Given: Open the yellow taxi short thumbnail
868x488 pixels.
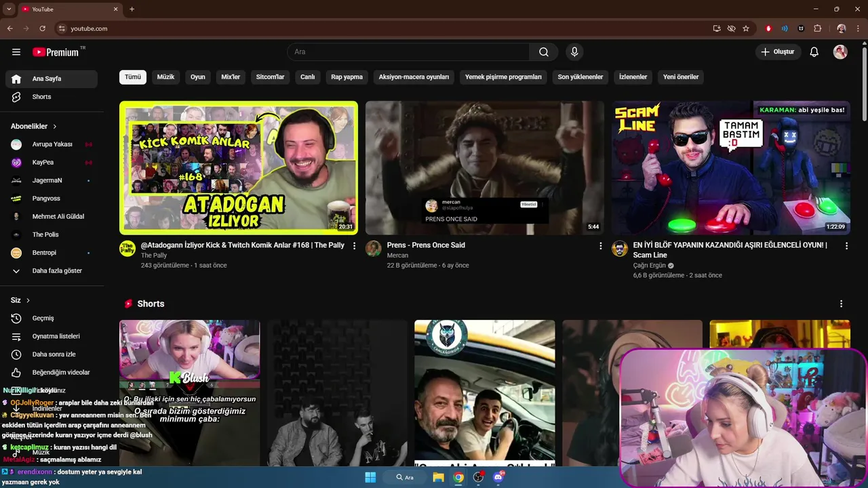Looking at the screenshot, I should coord(485,393).
